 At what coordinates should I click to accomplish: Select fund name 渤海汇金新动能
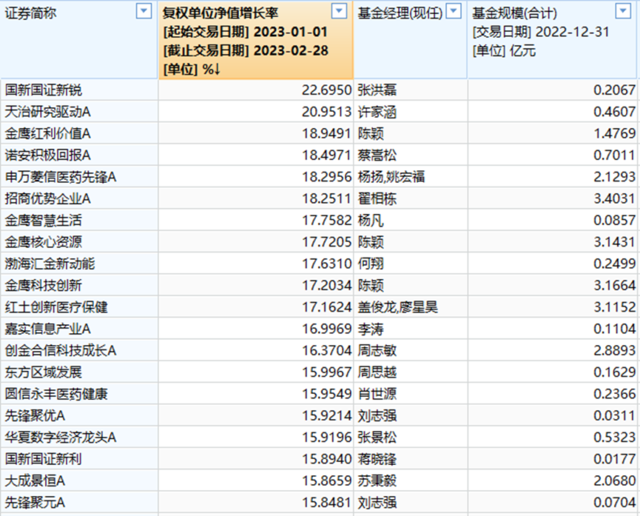(50, 263)
